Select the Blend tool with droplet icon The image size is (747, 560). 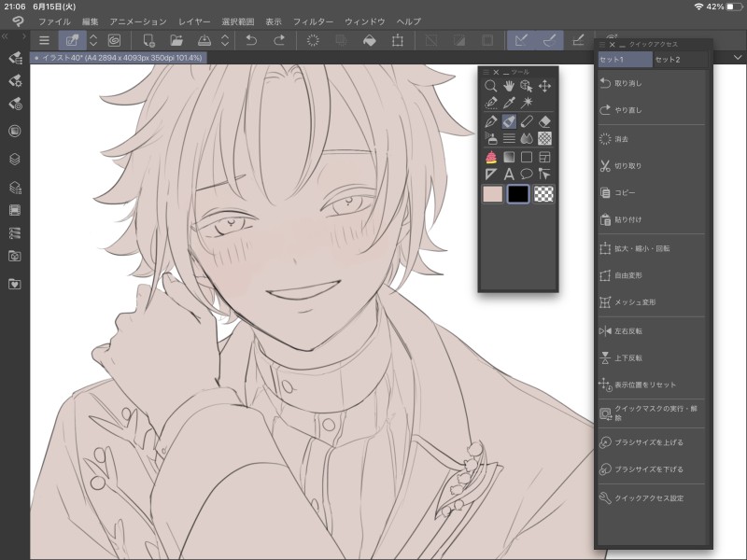[x=527, y=138]
